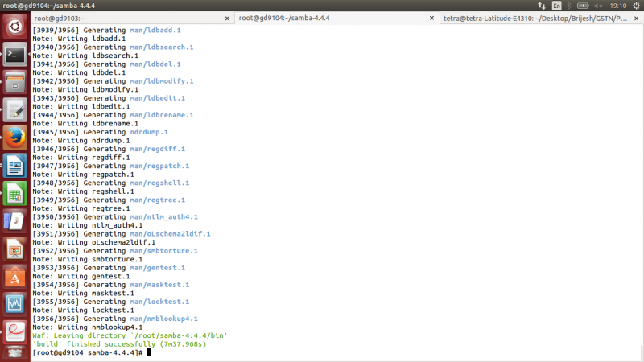Close the root@gd9103:~ tab
The width and height of the screenshot is (644, 362).
[227, 18]
